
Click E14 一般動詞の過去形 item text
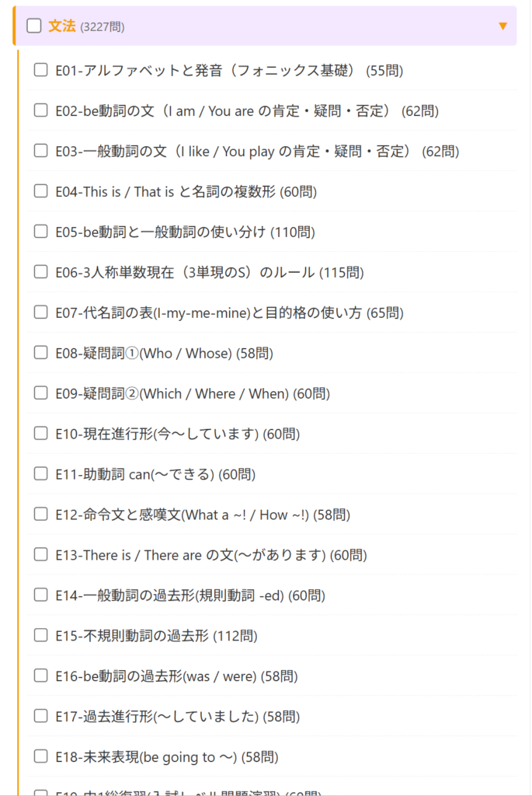pyautogui.click(x=190, y=595)
